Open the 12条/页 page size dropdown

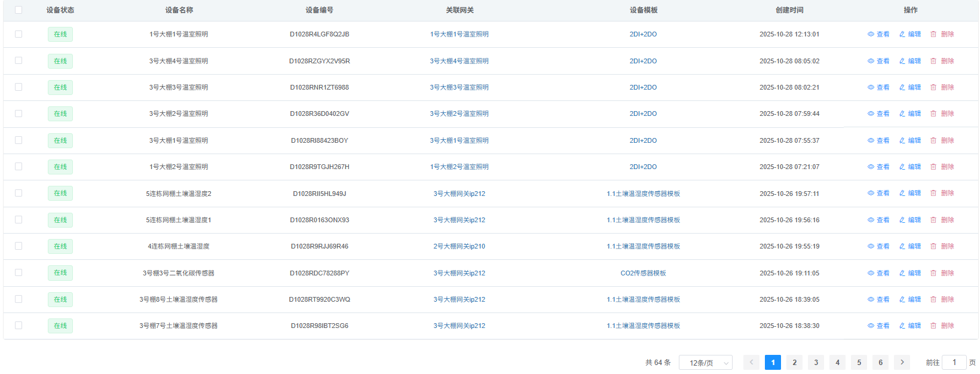click(x=705, y=363)
